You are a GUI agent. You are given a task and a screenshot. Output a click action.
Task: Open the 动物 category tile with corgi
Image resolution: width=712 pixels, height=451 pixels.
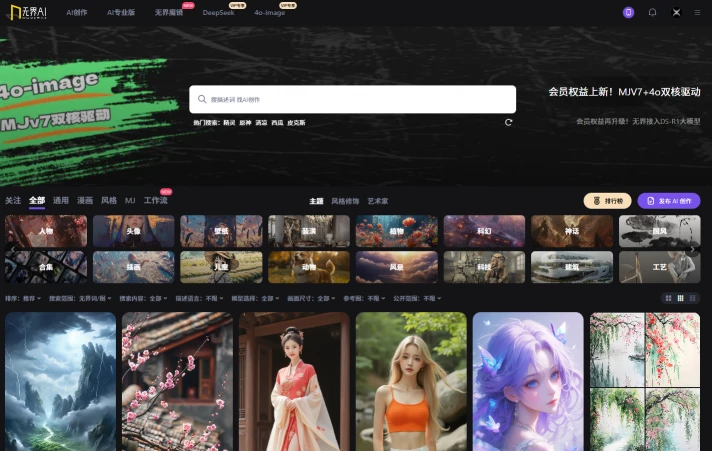click(309, 267)
